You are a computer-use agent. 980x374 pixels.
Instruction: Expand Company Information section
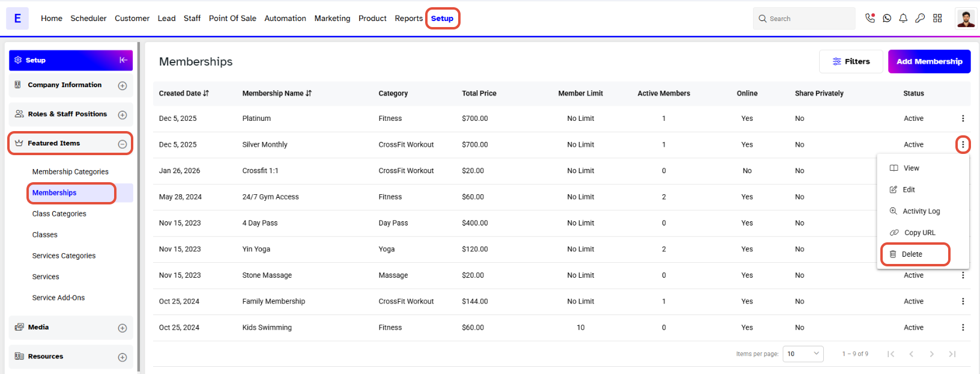122,85
